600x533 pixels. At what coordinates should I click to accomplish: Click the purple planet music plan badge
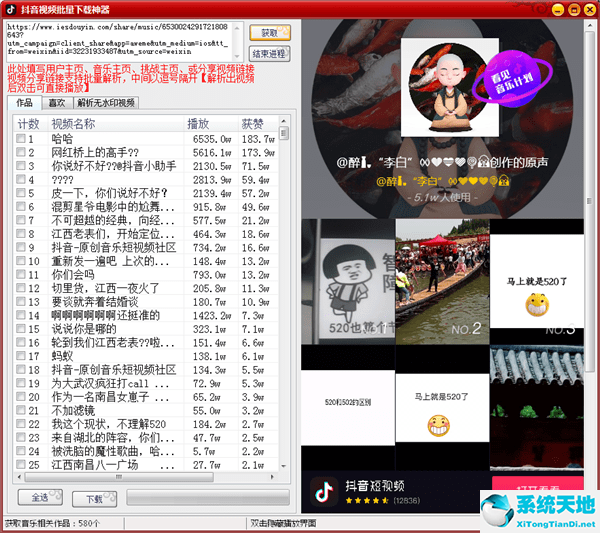point(512,81)
